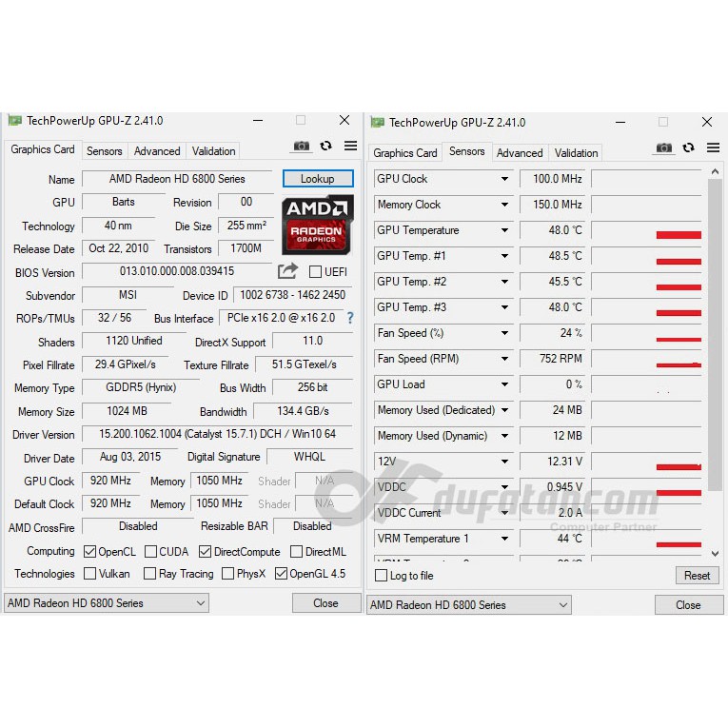Click Bus Interface question mark icon

(349, 318)
